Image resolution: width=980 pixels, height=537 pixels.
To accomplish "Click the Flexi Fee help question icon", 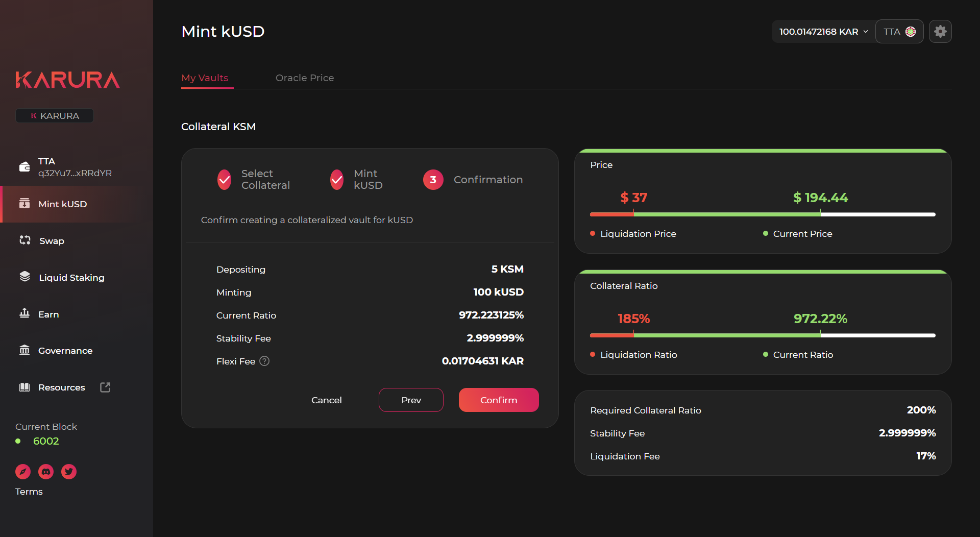I will tap(264, 361).
